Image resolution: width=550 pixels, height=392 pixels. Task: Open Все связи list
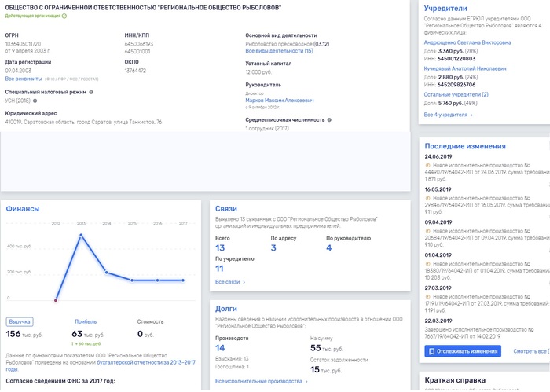[229, 281]
